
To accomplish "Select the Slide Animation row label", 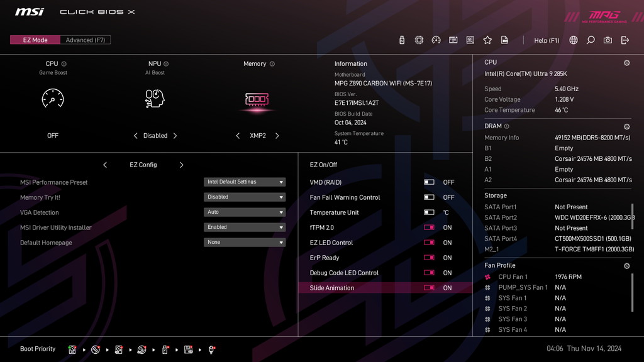I will [332, 288].
